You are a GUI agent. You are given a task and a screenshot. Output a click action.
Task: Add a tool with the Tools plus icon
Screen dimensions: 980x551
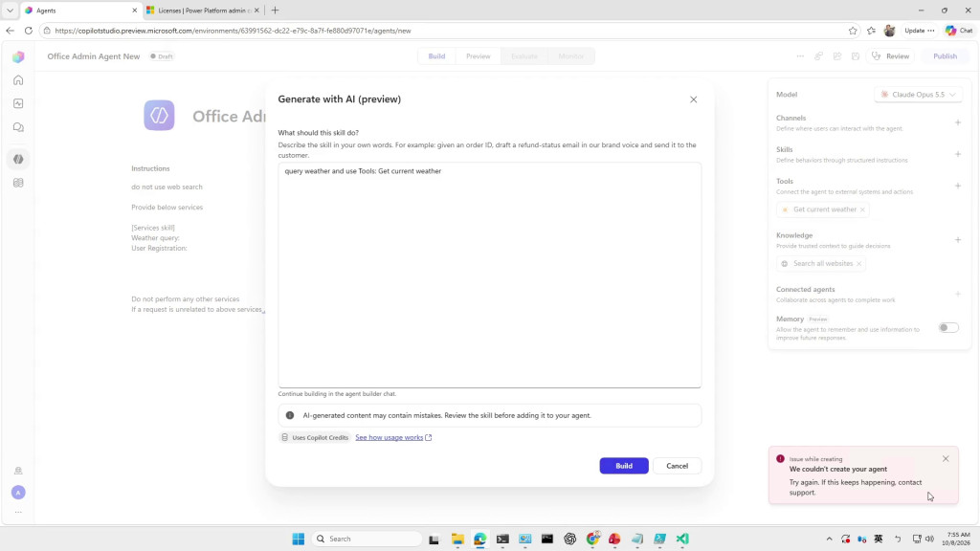click(957, 186)
